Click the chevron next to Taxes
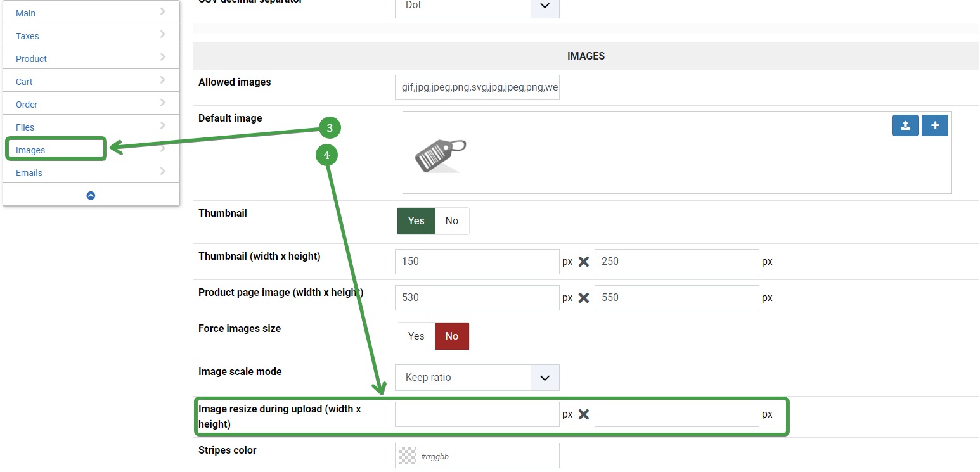Viewport: 980px width, 472px height. point(163,34)
